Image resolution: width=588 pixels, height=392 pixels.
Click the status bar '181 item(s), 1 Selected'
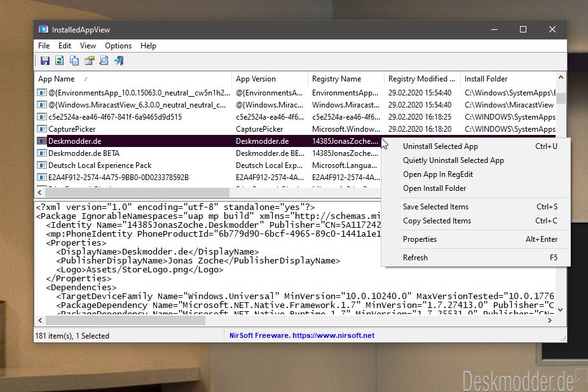click(x=72, y=335)
